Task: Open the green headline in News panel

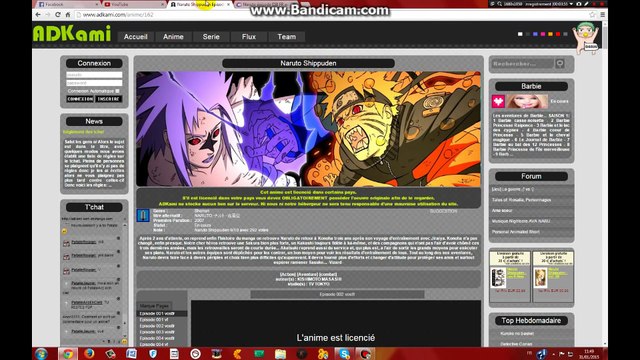Action: point(84,132)
